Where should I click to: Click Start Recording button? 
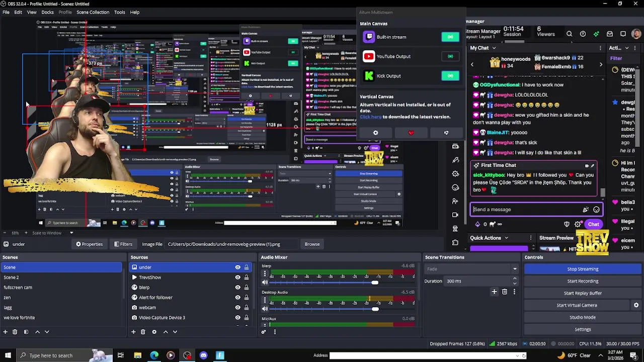click(x=583, y=281)
